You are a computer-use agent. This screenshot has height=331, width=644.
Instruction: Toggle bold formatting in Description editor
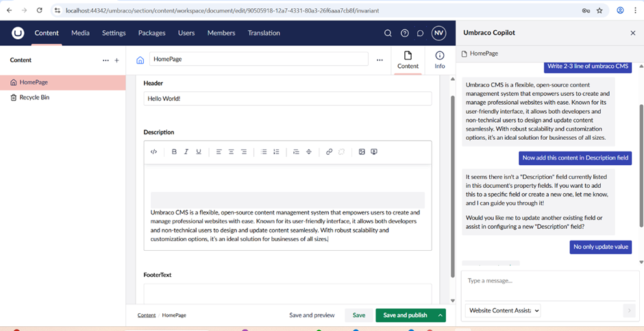tap(174, 152)
